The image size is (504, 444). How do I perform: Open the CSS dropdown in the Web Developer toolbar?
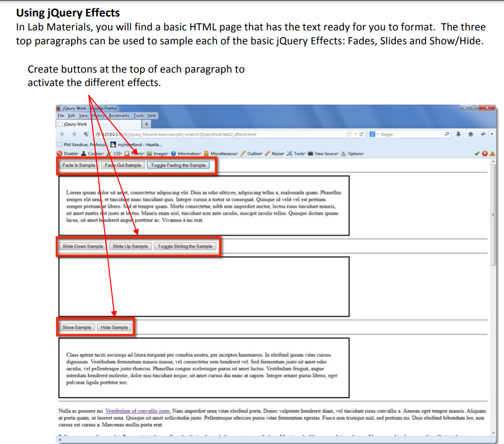tap(117, 153)
